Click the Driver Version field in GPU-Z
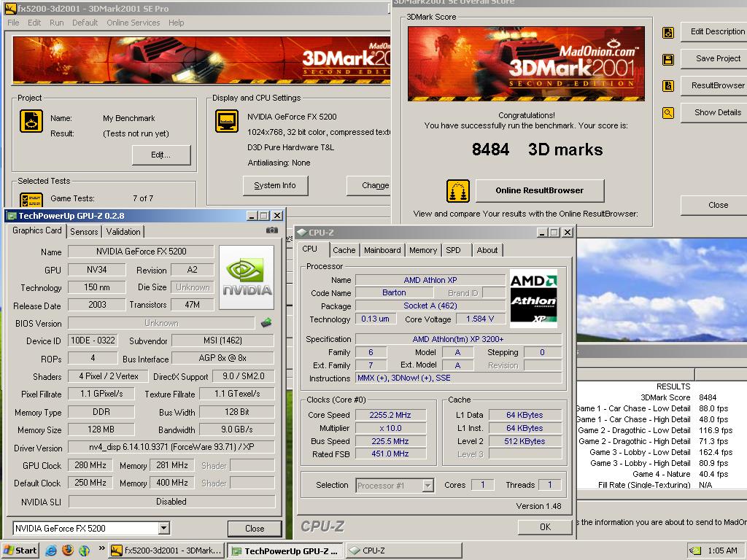Image resolution: width=747 pixels, height=560 pixels. click(171, 448)
